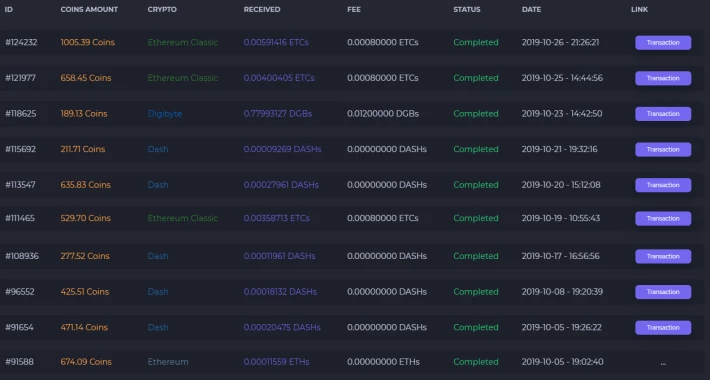Open Transaction link for withdrawal #91654
This screenshot has width=710, height=380.
(x=663, y=327)
